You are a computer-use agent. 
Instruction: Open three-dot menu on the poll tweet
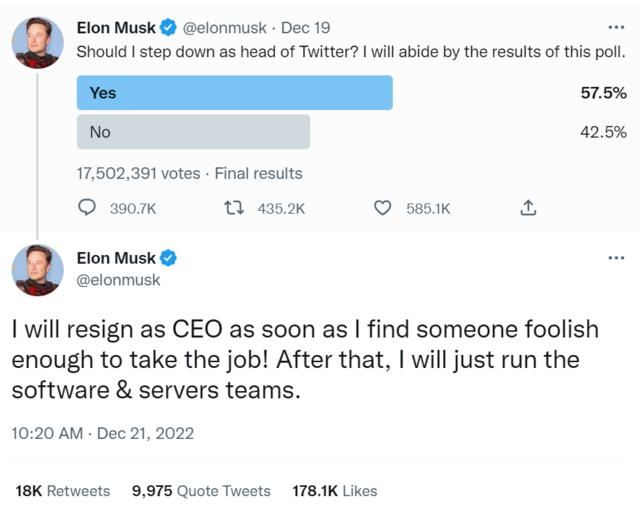point(616,28)
